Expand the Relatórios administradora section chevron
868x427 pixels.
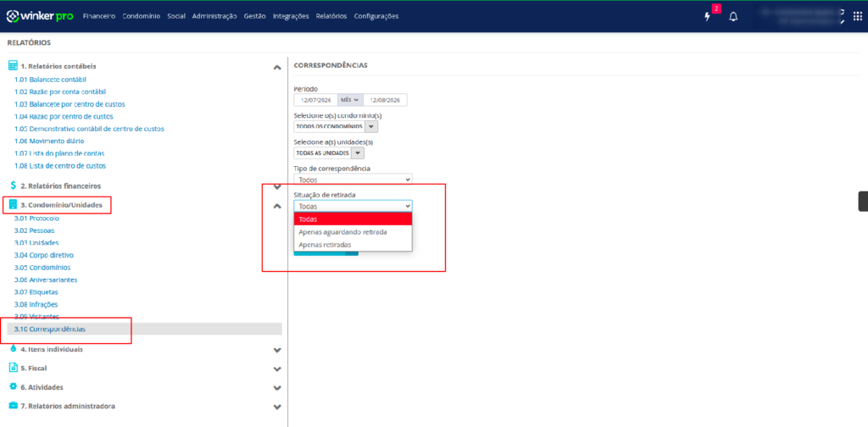pos(277,407)
